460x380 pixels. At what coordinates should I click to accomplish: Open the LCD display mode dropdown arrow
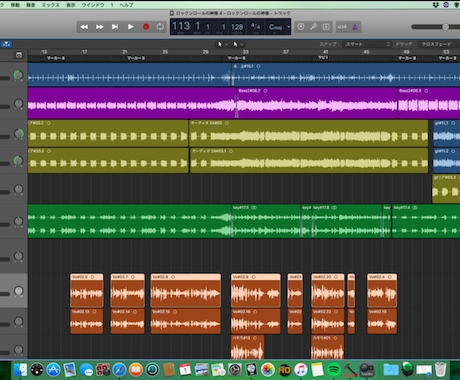pos(289,27)
